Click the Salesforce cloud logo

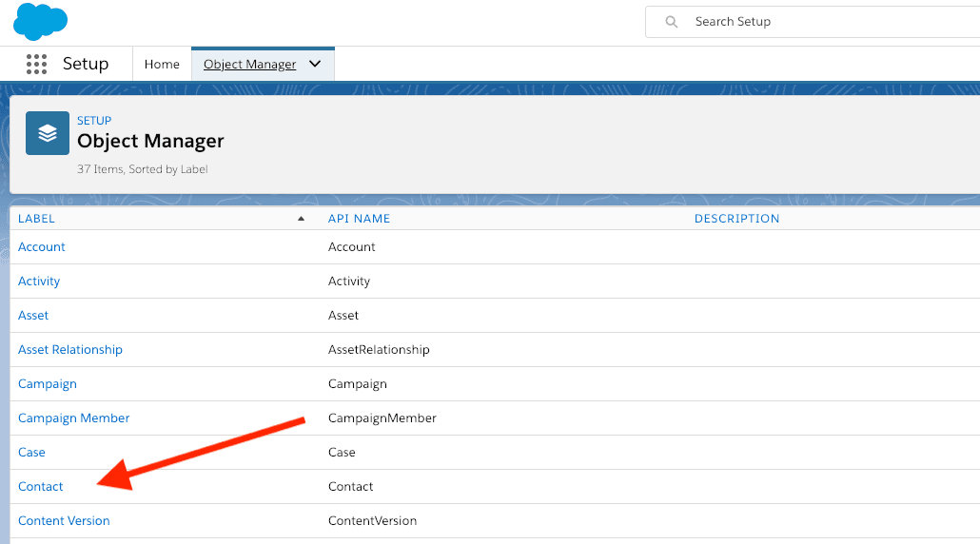[40, 21]
